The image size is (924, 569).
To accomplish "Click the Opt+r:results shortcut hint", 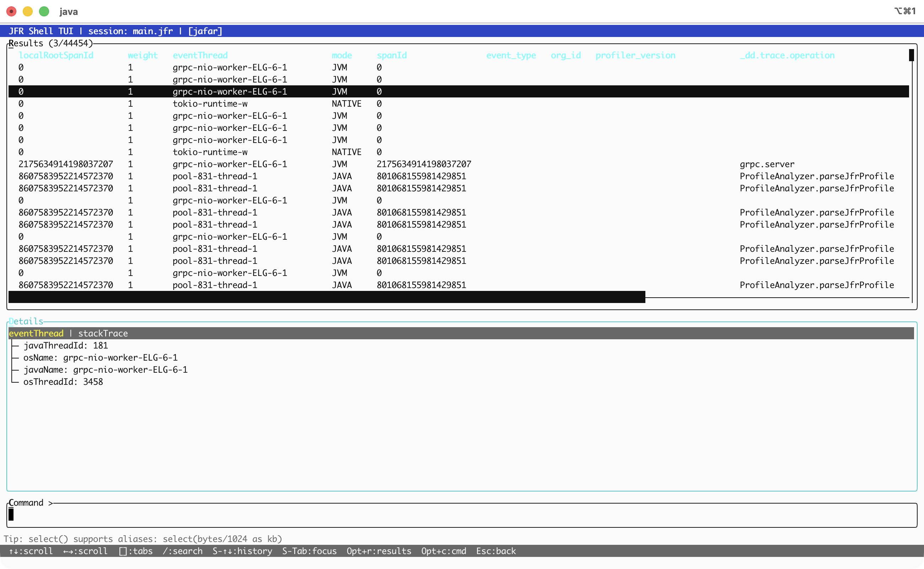I will pos(379,551).
